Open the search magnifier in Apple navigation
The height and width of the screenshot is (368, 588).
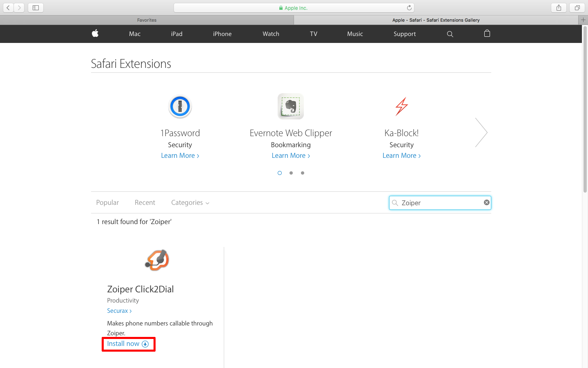coord(450,34)
